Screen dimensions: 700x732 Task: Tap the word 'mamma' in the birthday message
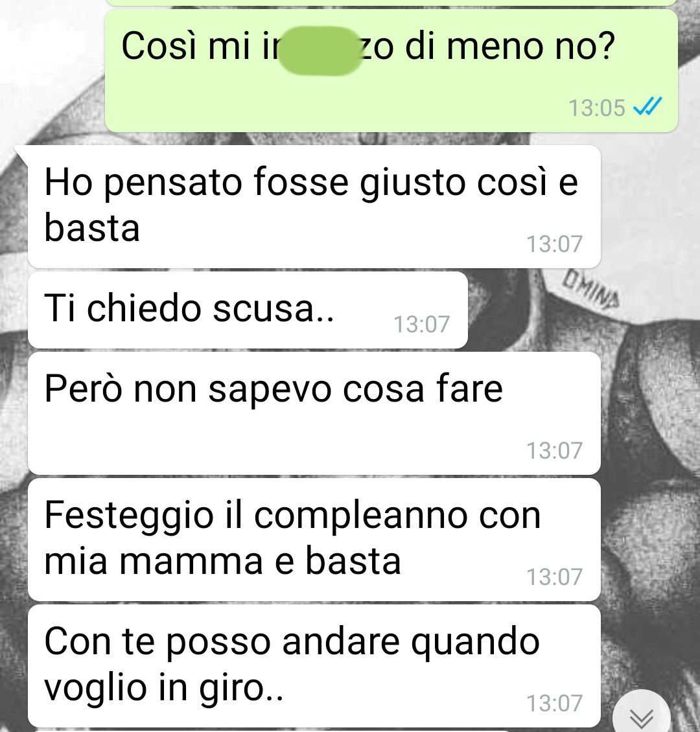point(191,561)
